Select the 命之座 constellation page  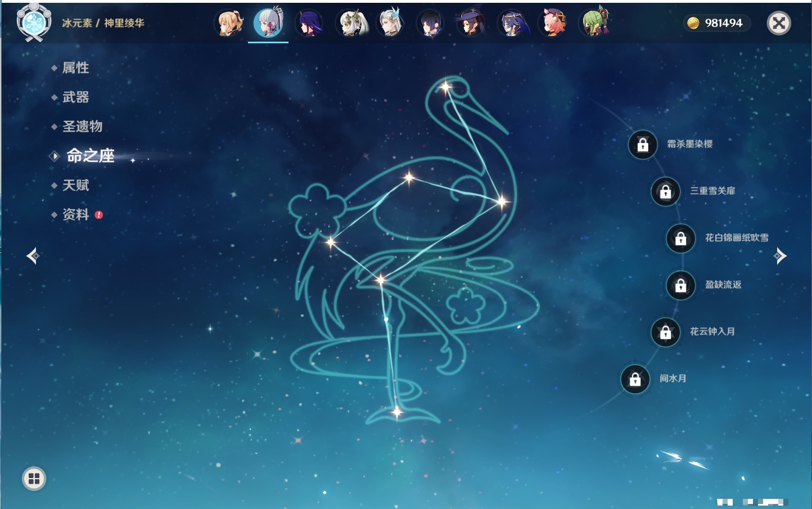(91, 156)
